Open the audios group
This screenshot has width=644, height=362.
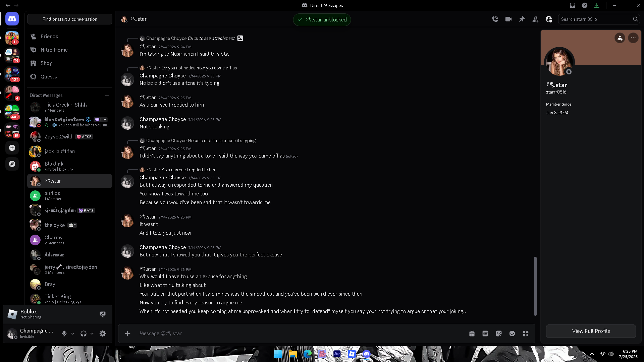tap(70, 196)
